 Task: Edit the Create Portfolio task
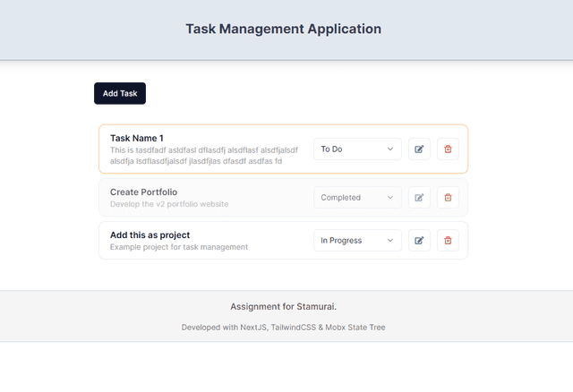click(x=419, y=197)
